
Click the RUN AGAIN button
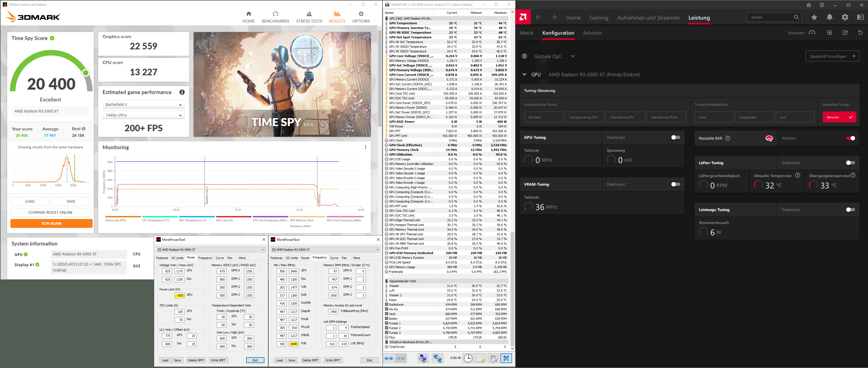pyautogui.click(x=51, y=223)
